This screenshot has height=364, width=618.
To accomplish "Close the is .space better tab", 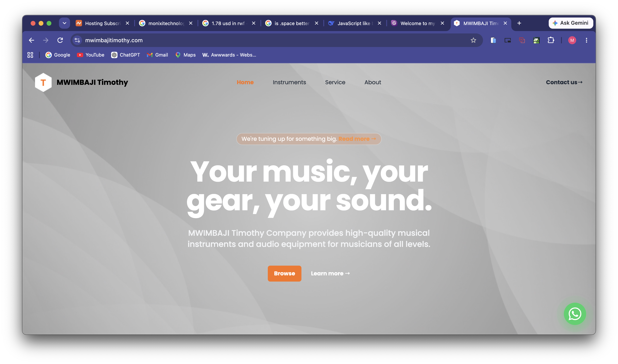I will (317, 23).
